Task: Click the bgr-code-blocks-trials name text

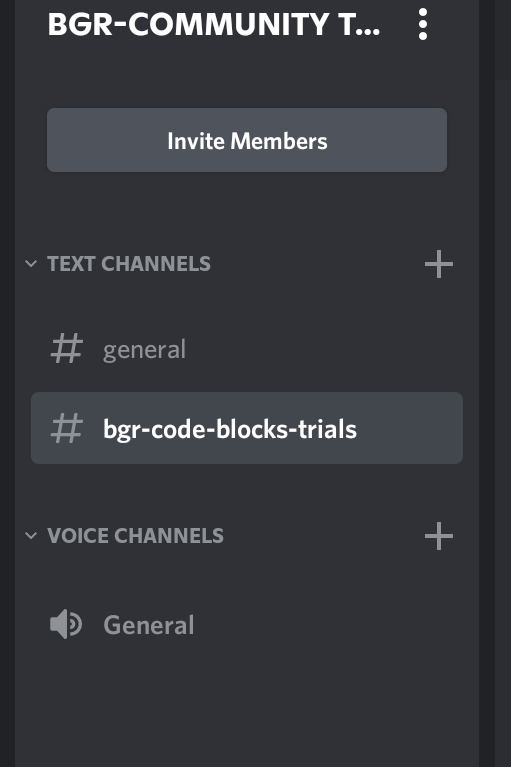Action: tap(230, 429)
